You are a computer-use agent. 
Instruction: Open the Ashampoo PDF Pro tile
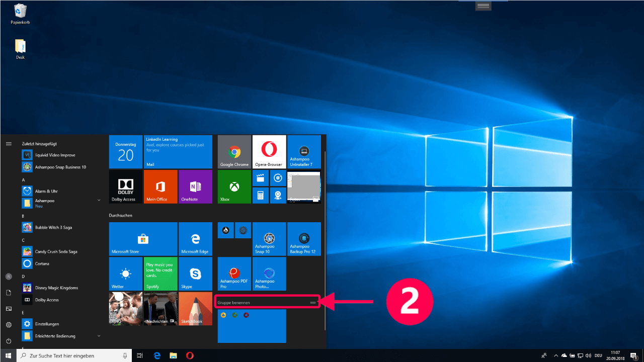pos(234,274)
